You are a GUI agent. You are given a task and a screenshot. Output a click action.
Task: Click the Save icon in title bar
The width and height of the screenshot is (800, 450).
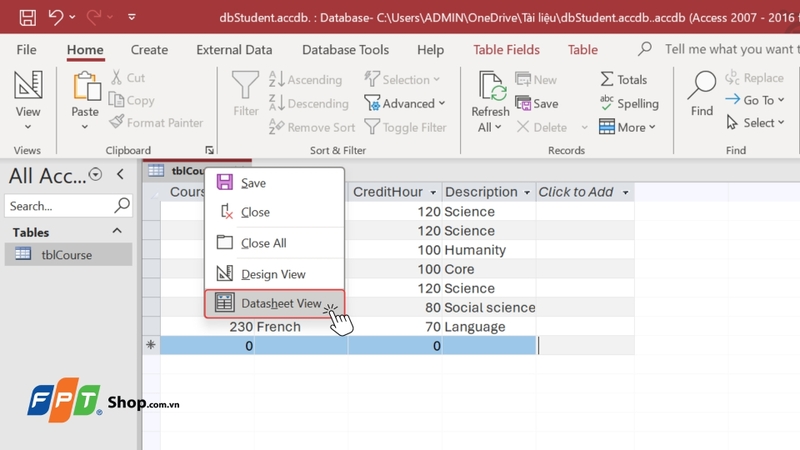pyautogui.click(x=27, y=17)
